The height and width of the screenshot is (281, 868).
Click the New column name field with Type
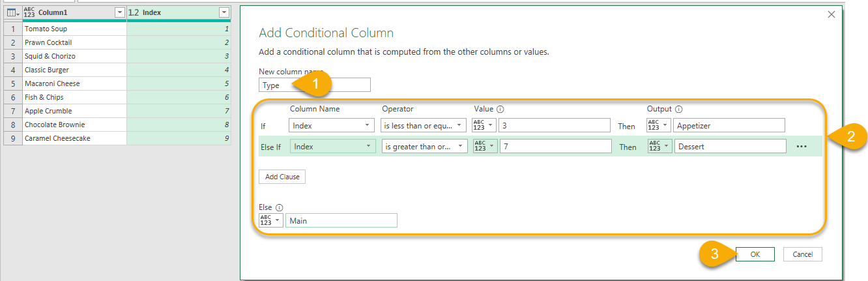[x=314, y=85]
